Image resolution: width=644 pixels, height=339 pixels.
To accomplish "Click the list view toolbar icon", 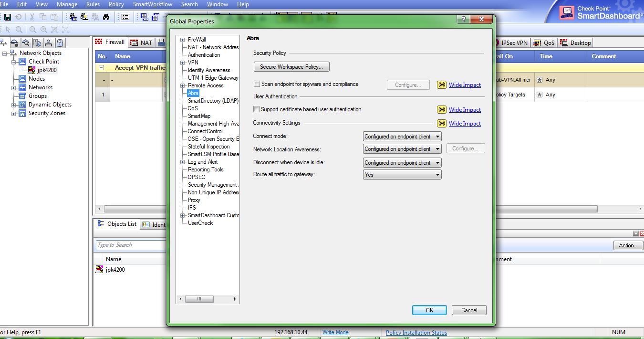I will [x=125, y=17].
